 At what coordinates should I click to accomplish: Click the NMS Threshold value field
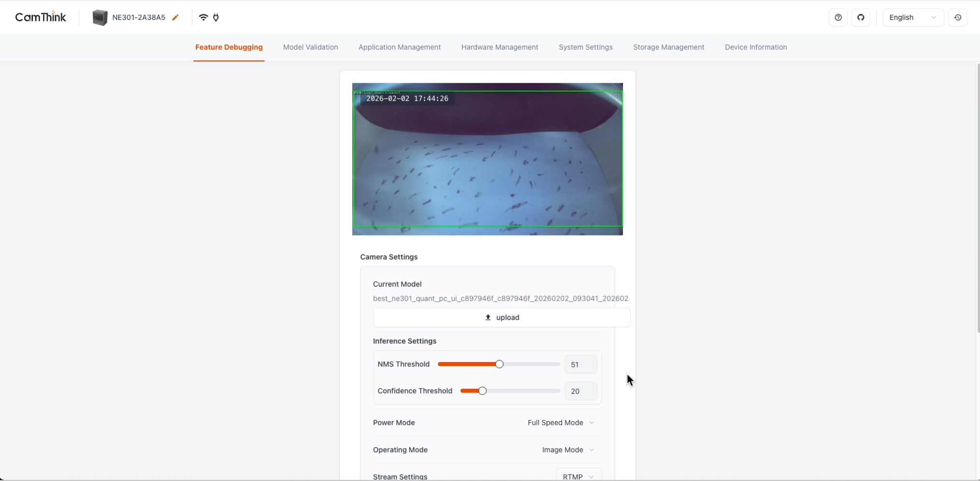580,364
